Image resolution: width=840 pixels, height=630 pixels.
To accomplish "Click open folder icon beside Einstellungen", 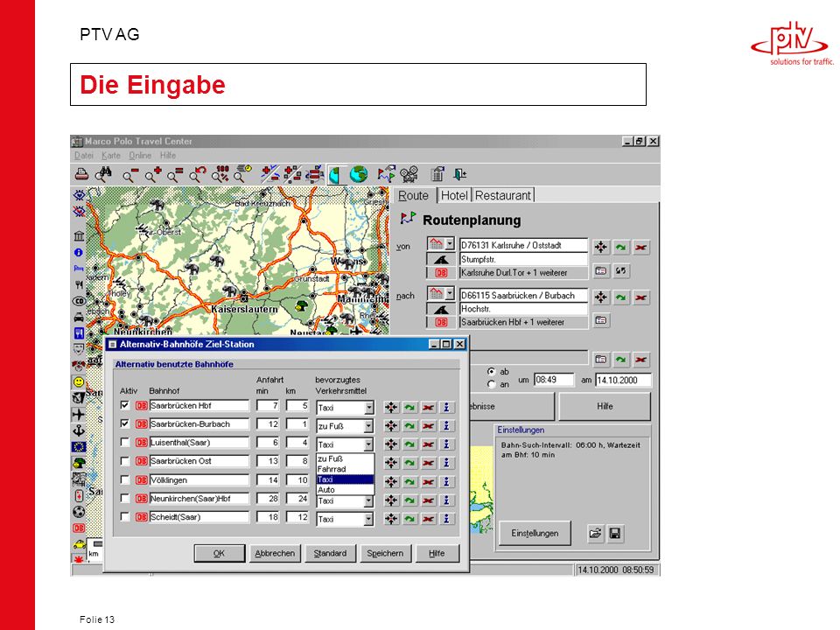I will point(595,533).
